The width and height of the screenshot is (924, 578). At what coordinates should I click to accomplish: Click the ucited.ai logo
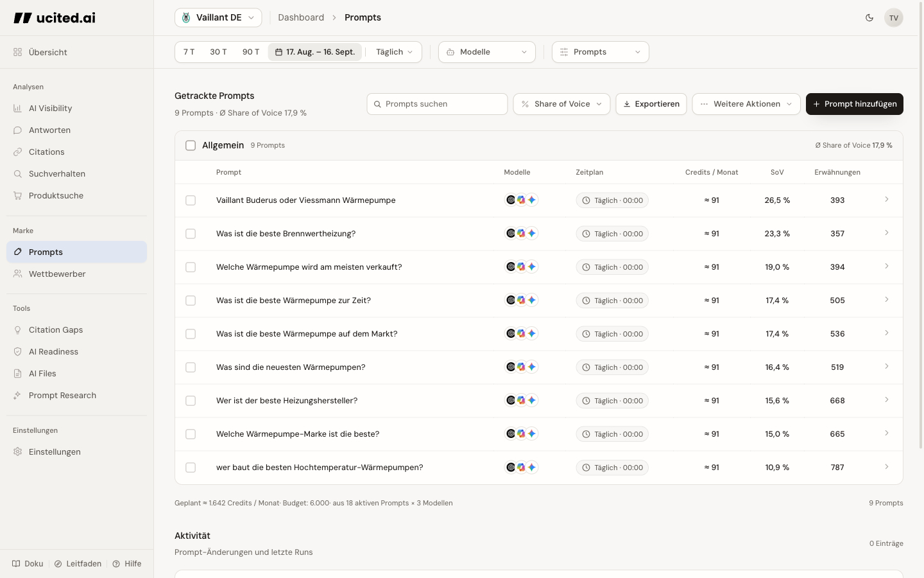point(55,18)
